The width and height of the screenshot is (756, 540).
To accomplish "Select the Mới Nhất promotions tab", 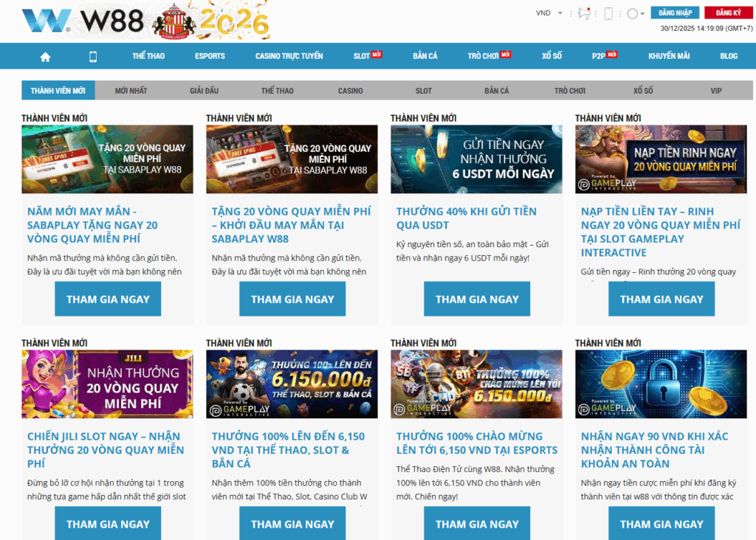I will [x=131, y=91].
